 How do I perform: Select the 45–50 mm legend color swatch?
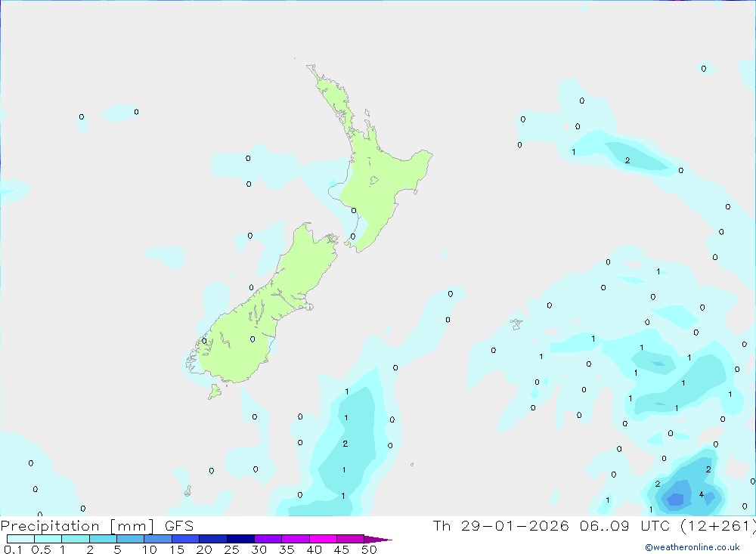pos(351,539)
